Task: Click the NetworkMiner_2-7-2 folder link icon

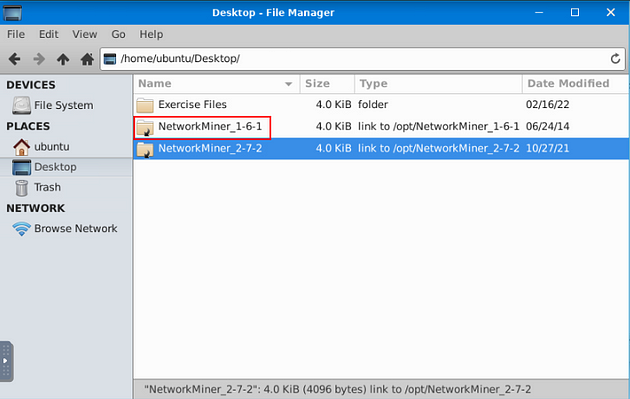Action: (x=145, y=149)
